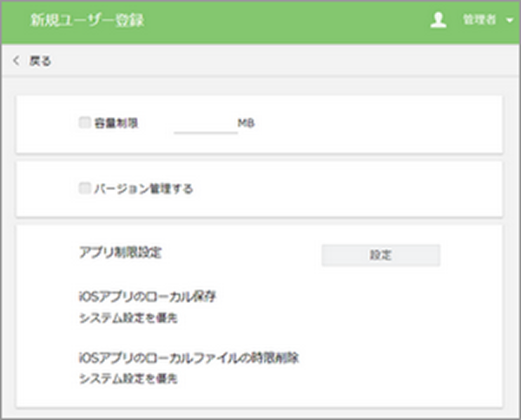Click the アプリ制限設定 label
521x420 pixels.
coord(121,253)
